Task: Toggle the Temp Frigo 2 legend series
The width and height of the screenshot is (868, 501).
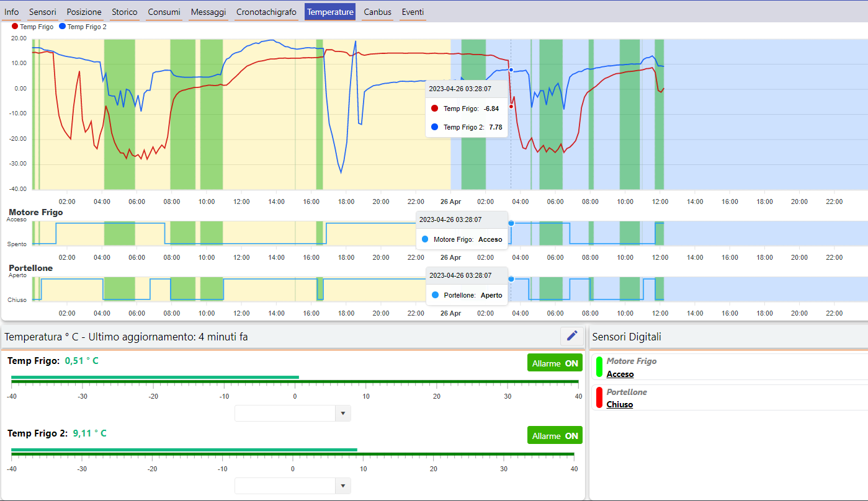Action: coord(83,27)
